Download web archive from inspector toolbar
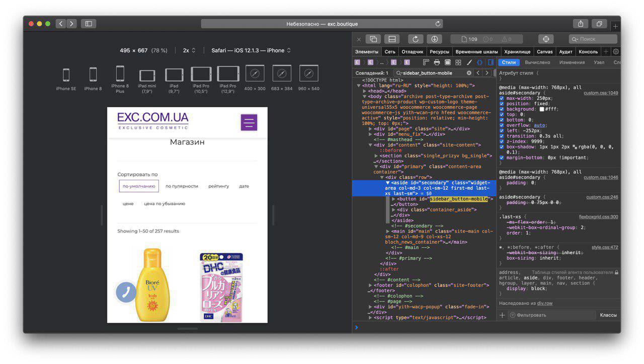The height and width of the screenshot is (364, 644). [x=434, y=39]
